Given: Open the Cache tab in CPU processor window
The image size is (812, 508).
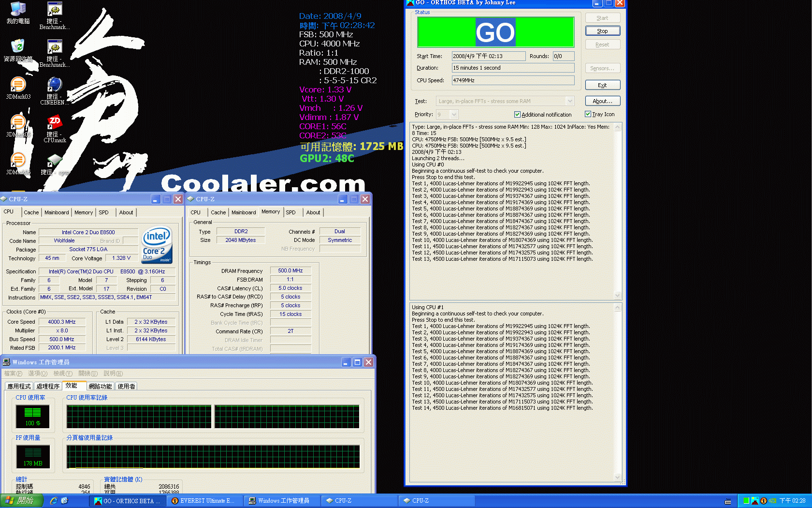Looking at the screenshot, I should 31,212.
